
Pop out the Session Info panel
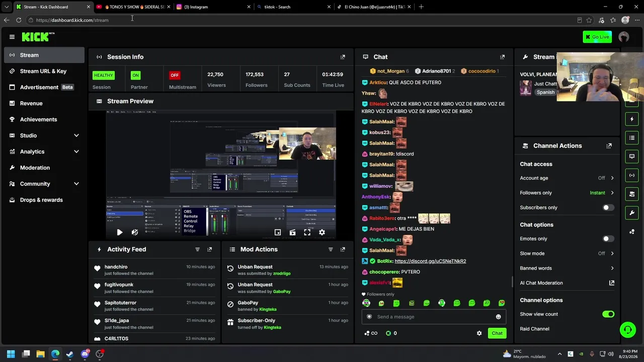click(x=343, y=57)
